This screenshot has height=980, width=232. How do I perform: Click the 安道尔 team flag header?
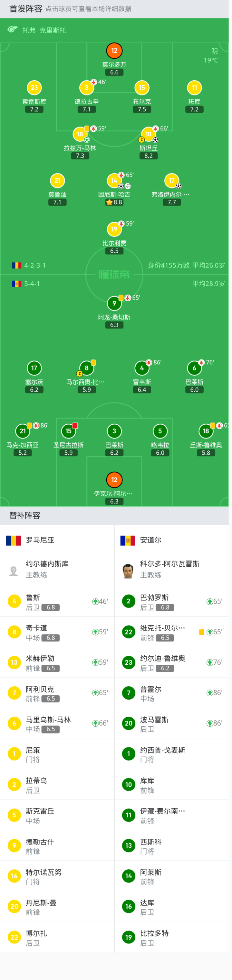tap(128, 540)
